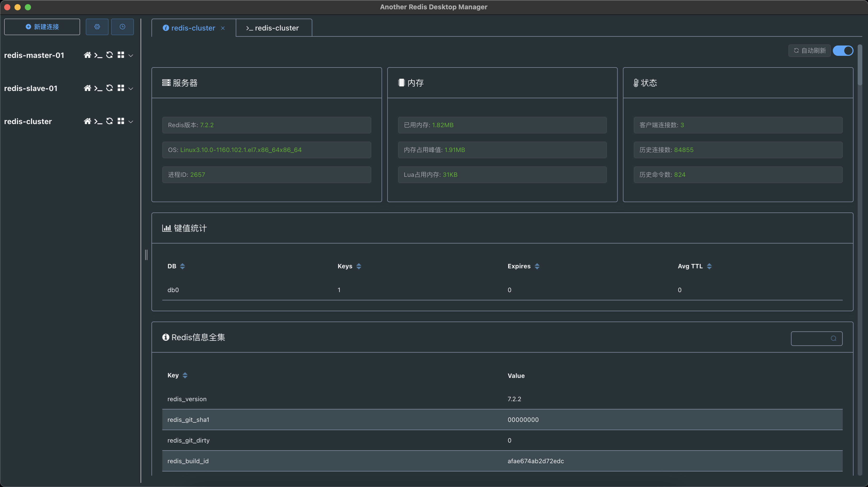Screen dimensions: 868x487
Task: Click grid menu icon for redis-master-01
Action: 121,55
